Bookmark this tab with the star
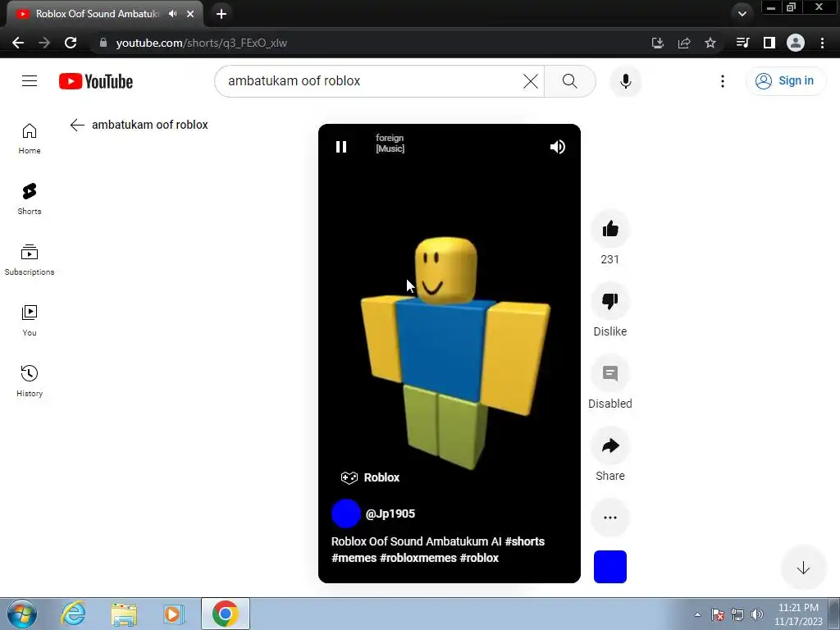This screenshot has width=840, height=630. pyautogui.click(x=710, y=43)
